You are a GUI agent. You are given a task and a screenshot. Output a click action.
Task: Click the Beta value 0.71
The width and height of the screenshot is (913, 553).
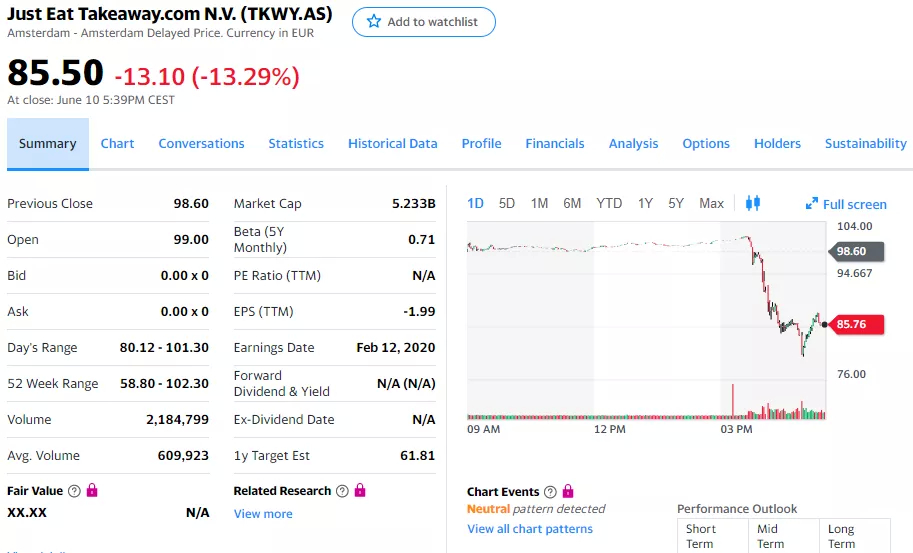tap(422, 240)
